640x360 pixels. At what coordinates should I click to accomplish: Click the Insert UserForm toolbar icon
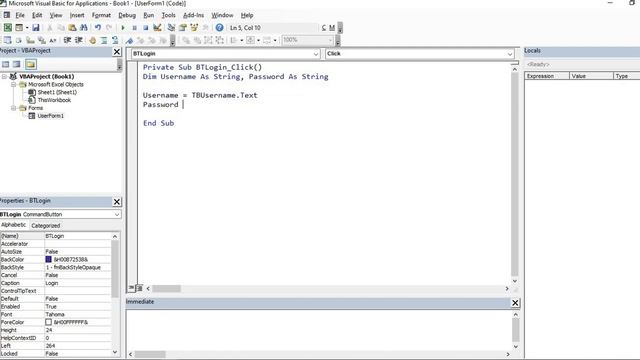[x=19, y=28]
